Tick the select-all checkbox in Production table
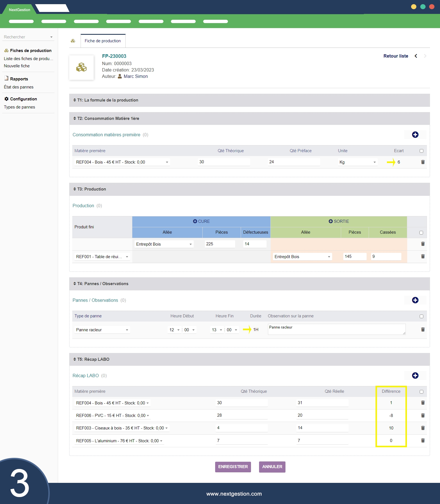Screen dimensions: 440x504 [421, 233]
